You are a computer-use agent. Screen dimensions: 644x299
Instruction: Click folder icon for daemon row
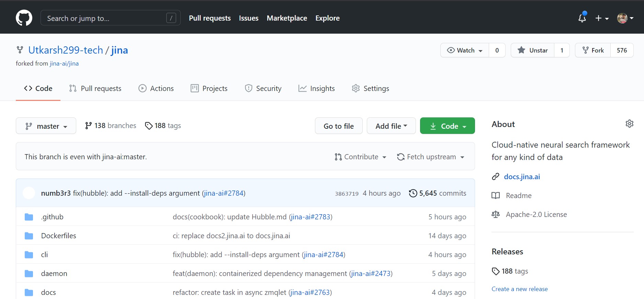[x=29, y=274]
